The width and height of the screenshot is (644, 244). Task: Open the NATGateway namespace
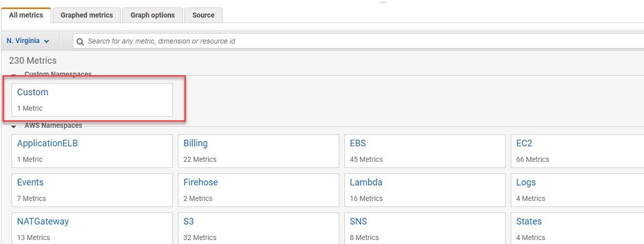tap(43, 221)
